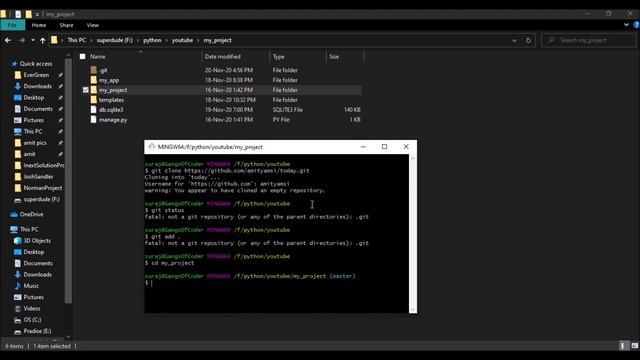Switch to large icons view layout
The image size is (640, 360).
coord(634,346)
